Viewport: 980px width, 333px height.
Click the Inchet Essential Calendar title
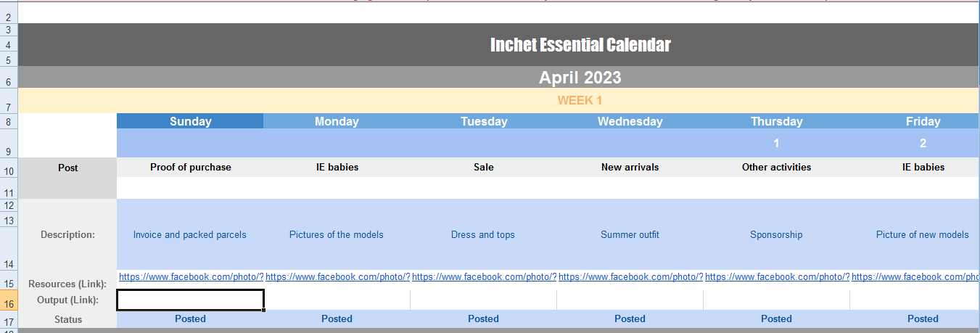click(580, 45)
